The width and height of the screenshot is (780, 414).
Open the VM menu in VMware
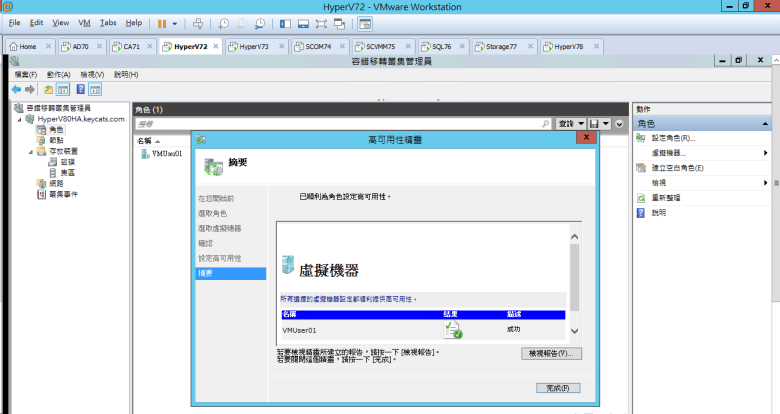click(x=84, y=22)
